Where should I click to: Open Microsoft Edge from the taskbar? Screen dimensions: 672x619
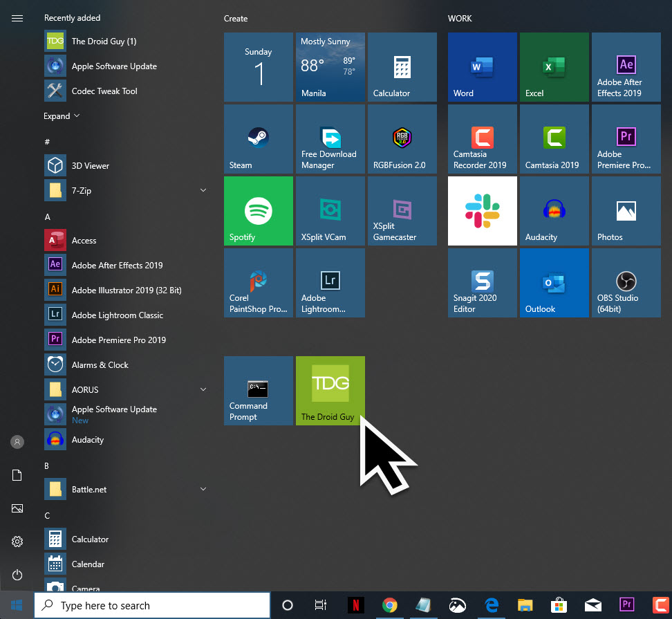pyautogui.click(x=492, y=605)
